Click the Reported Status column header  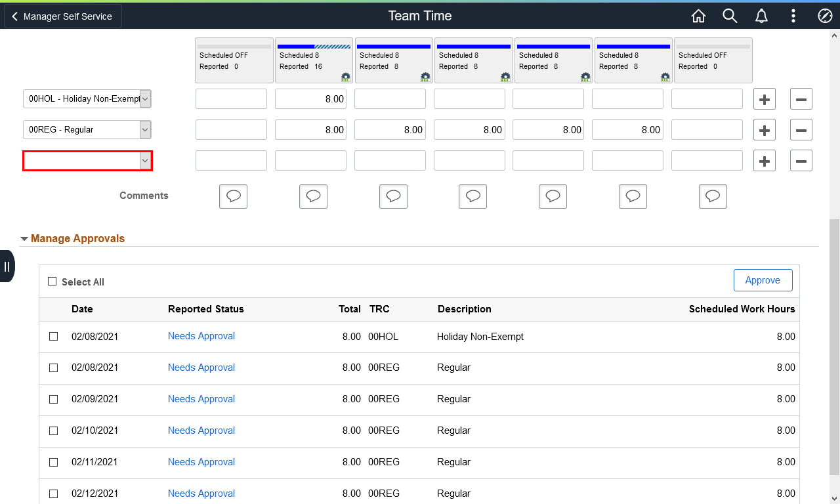(x=206, y=309)
